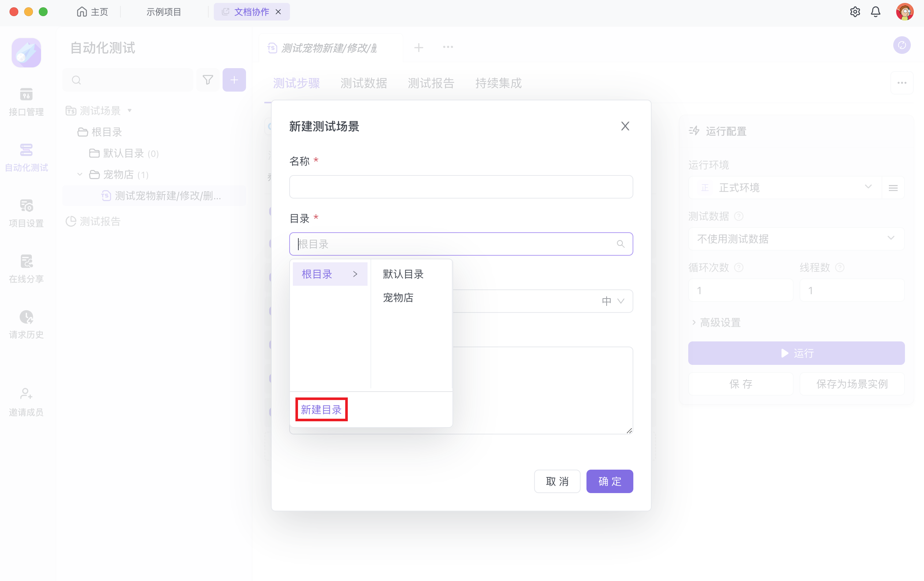924x581 pixels.
Task: Click the 名称 input field
Action: (x=461, y=187)
